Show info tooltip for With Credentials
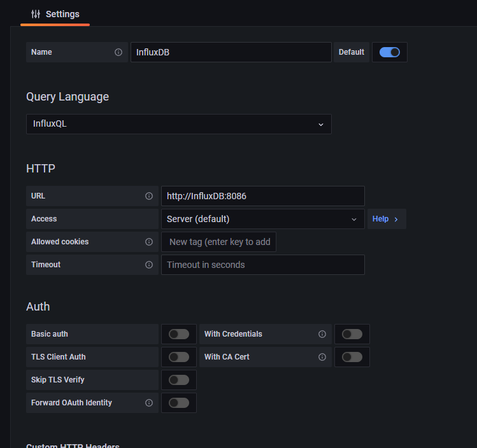 (322, 334)
